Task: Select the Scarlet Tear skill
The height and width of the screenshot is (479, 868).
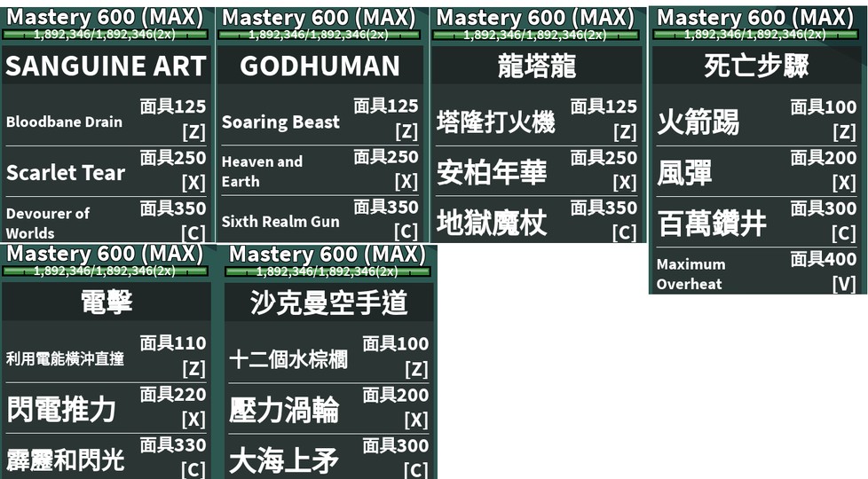Action: (x=66, y=172)
